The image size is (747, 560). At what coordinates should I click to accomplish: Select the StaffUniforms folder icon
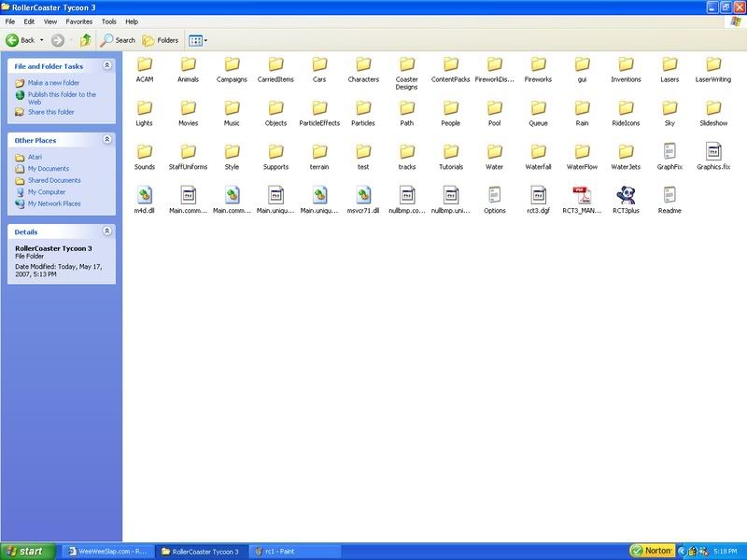coord(189,151)
